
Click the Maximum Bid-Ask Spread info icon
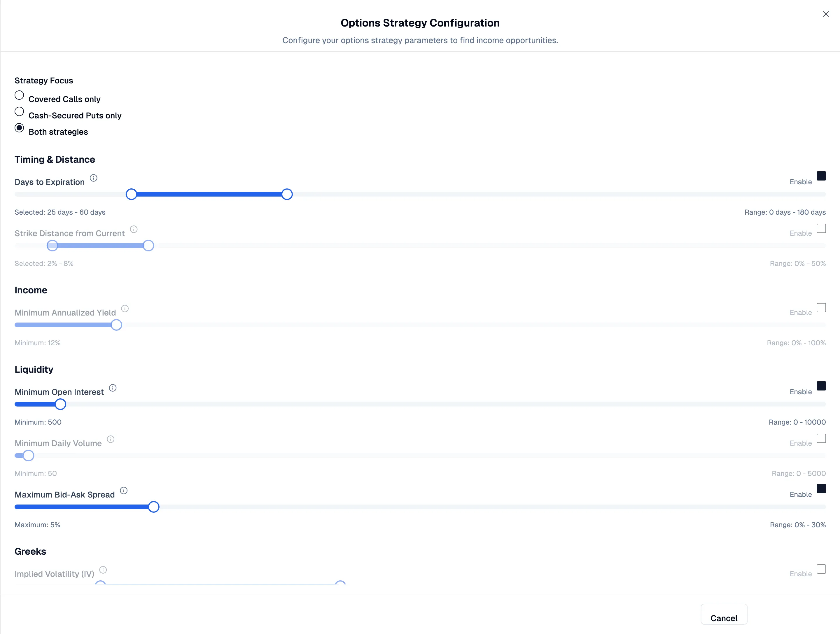click(124, 490)
